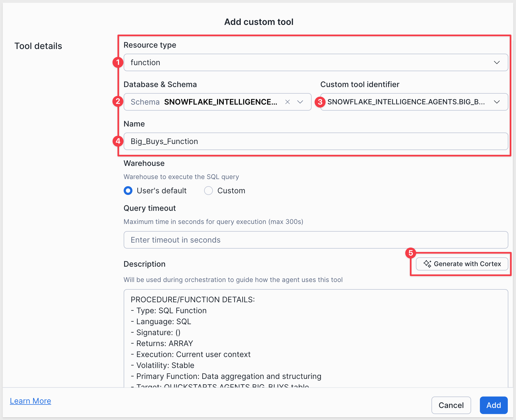Click the Tool details section heading
516x420 pixels.
38,46
